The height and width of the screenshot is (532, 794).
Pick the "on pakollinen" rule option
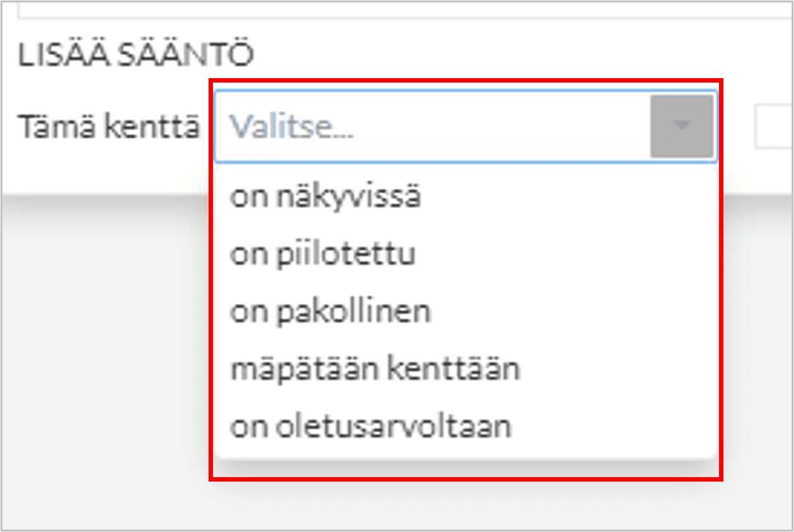pos(330,312)
